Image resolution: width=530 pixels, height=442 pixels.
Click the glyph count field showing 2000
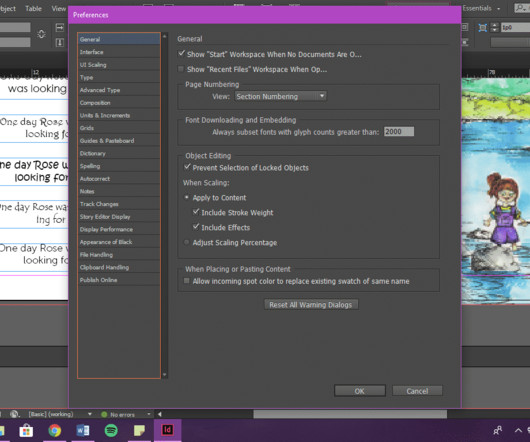[x=399, y=131]
